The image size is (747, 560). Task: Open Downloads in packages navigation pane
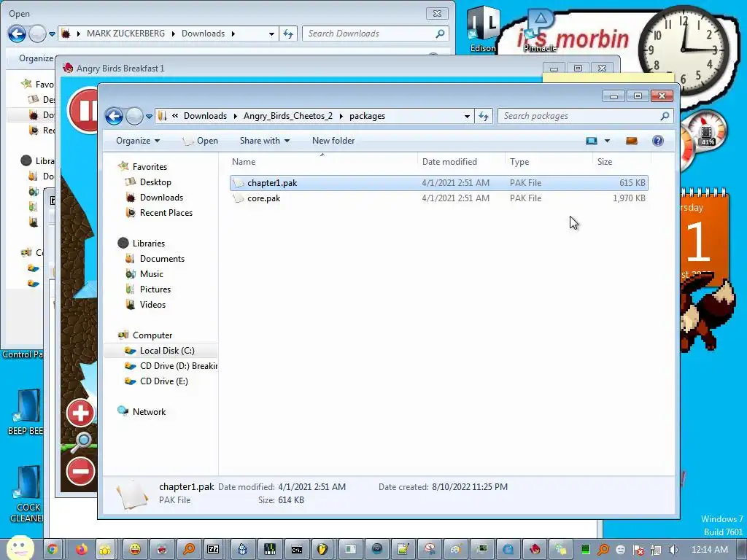pos(155,197)
